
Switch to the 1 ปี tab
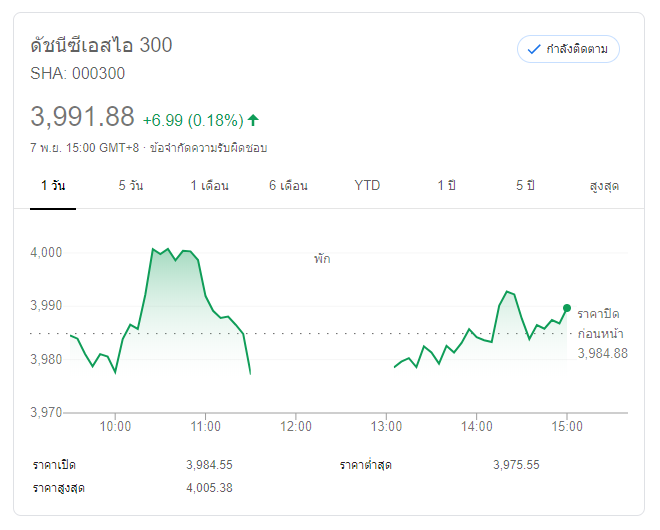click(446, 185)
